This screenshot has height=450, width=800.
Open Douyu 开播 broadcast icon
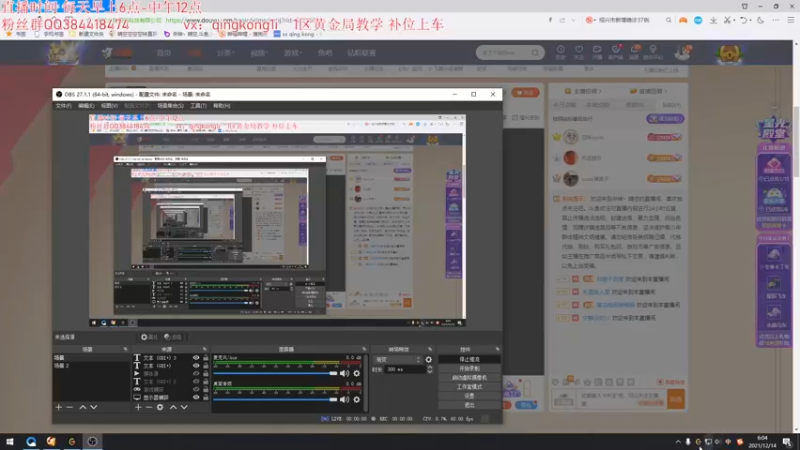(x=597, y=52)
